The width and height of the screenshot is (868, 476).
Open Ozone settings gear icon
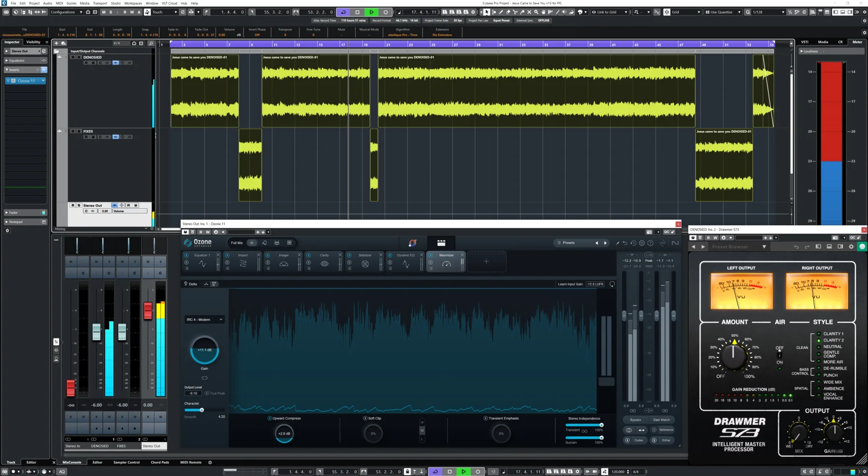tap(642, 243)
